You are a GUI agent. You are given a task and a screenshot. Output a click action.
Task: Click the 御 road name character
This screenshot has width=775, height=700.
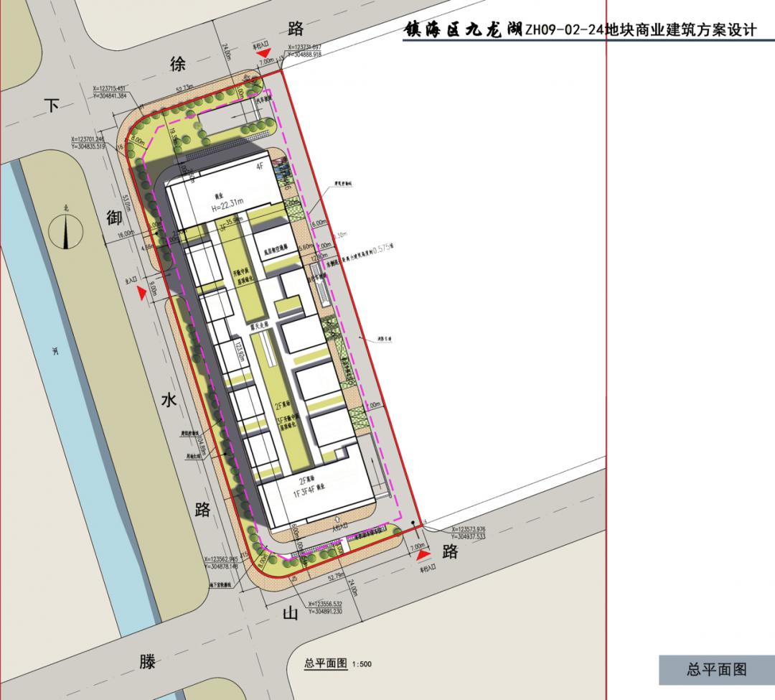point(115,218)
